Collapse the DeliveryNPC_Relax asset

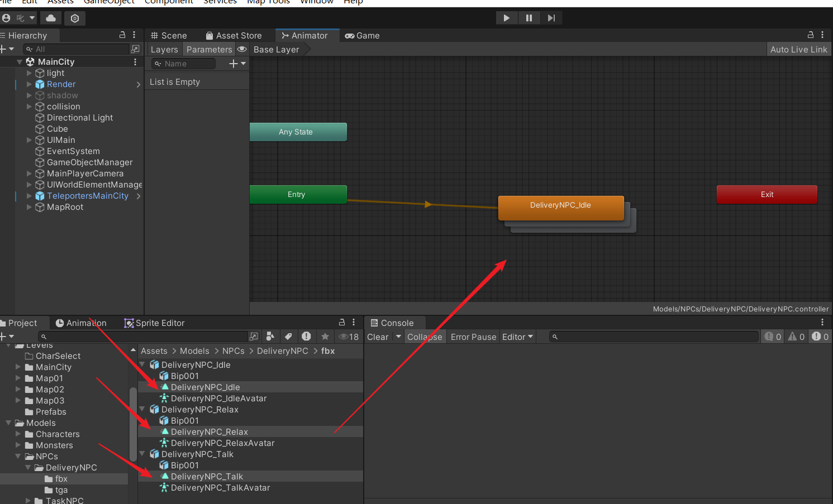pyautogui.click(x=142, y=409)
